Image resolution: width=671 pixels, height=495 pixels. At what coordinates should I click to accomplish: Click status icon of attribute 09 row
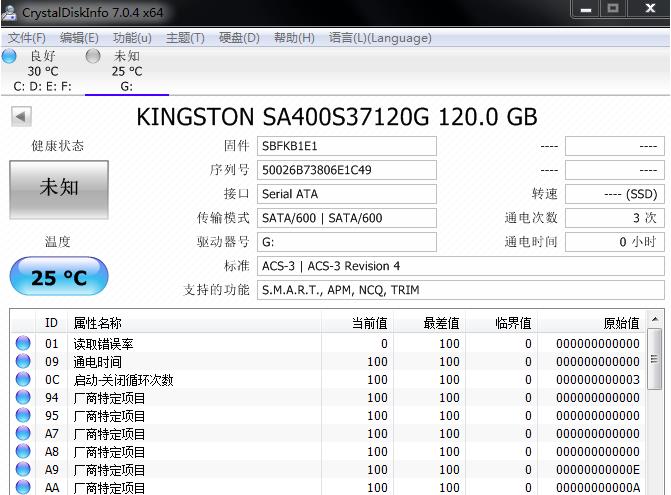coord(23,362)
